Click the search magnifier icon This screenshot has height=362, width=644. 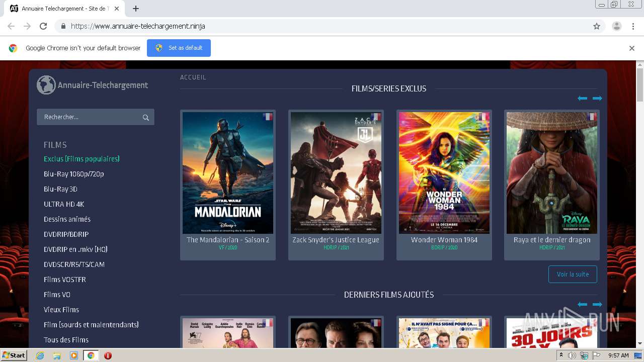point(145,117)
